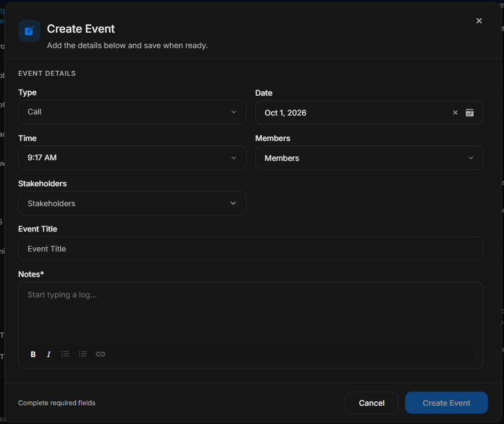The width and height of the screenshot is (504, 424).
Task: Click the Cancel button
Action: tap(371, 403)
